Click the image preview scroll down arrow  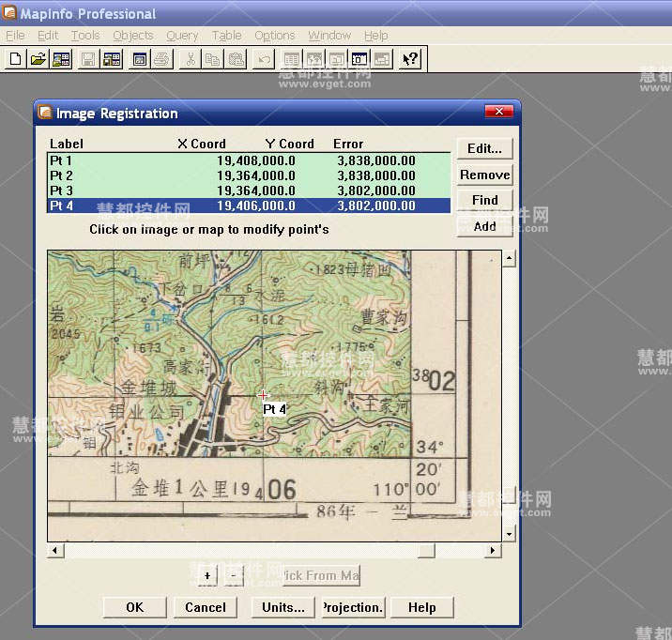coord(509,534)
